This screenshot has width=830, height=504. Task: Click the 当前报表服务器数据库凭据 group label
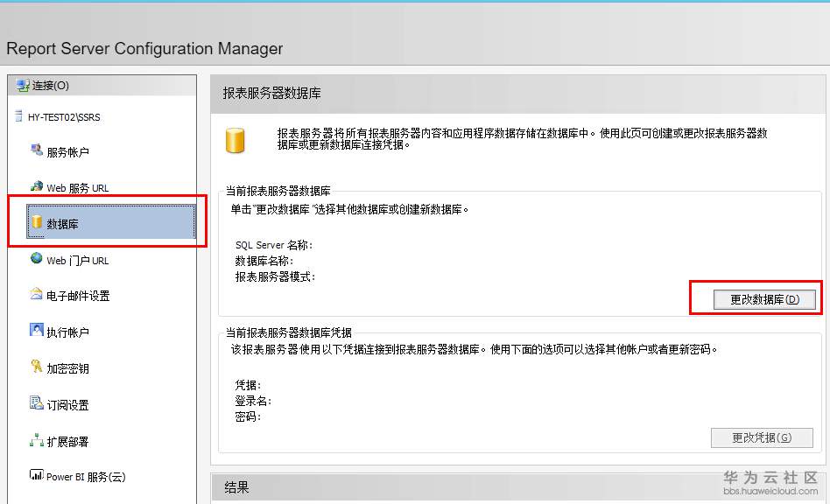pyautogui.click(x=289, y=332)
